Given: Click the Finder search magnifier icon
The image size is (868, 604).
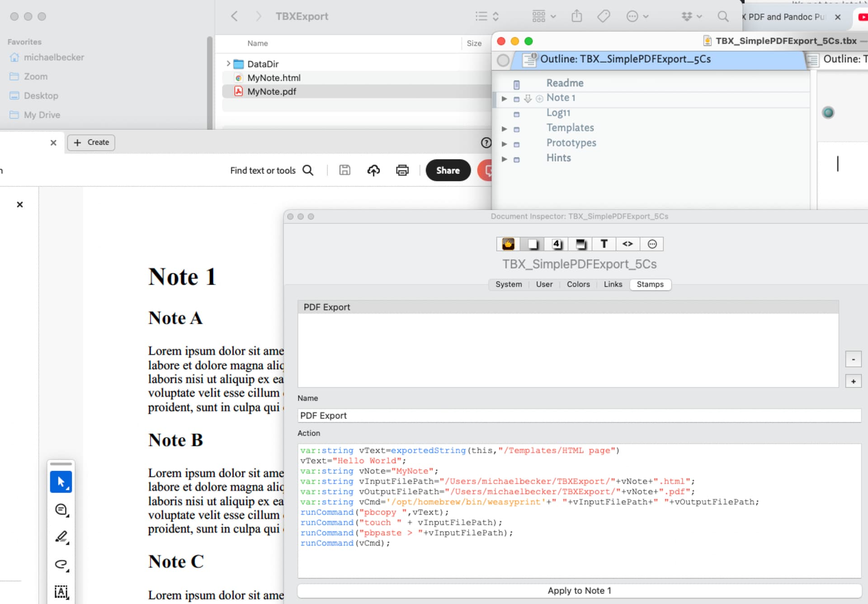Looking at the screenshot, I should click(x=723, y=16).
